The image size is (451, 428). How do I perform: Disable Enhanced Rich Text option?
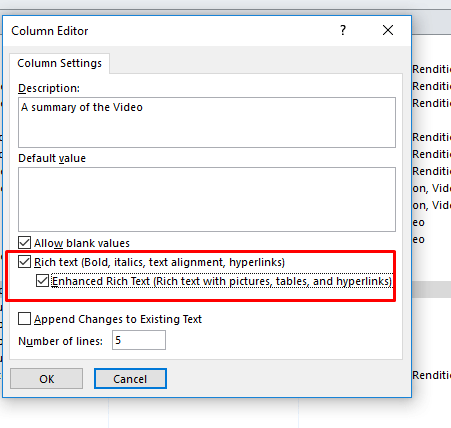tap(42, 281)
